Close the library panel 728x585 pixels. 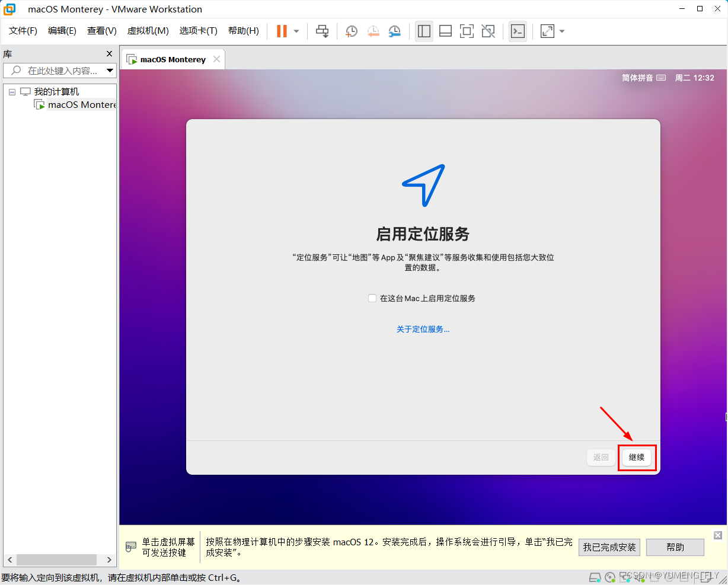pos(109,54)
